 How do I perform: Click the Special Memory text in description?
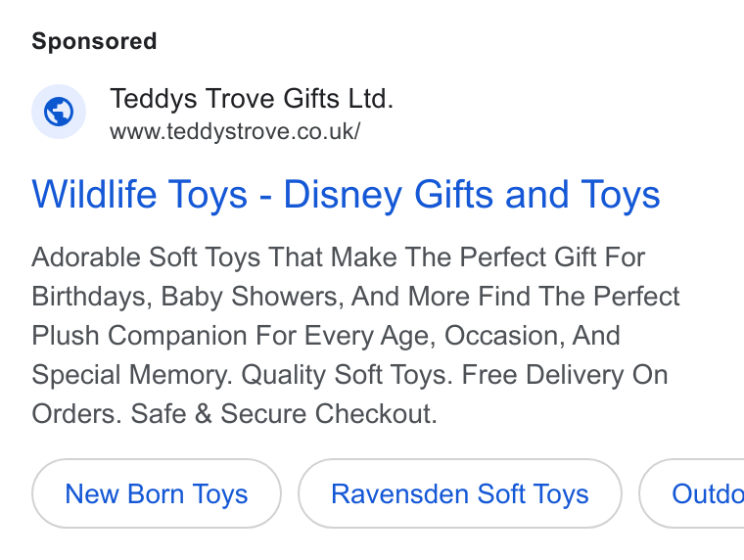point(132,374)
